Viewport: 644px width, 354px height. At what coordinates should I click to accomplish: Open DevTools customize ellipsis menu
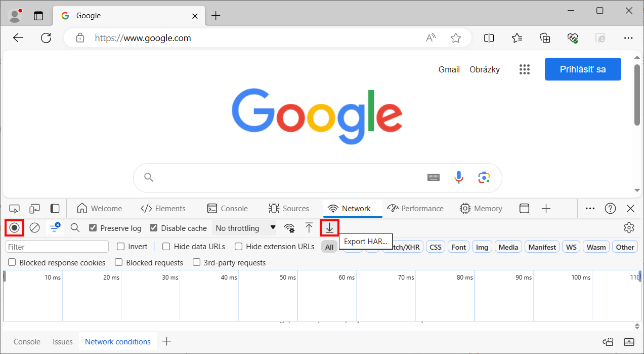(x=590, y=209)
